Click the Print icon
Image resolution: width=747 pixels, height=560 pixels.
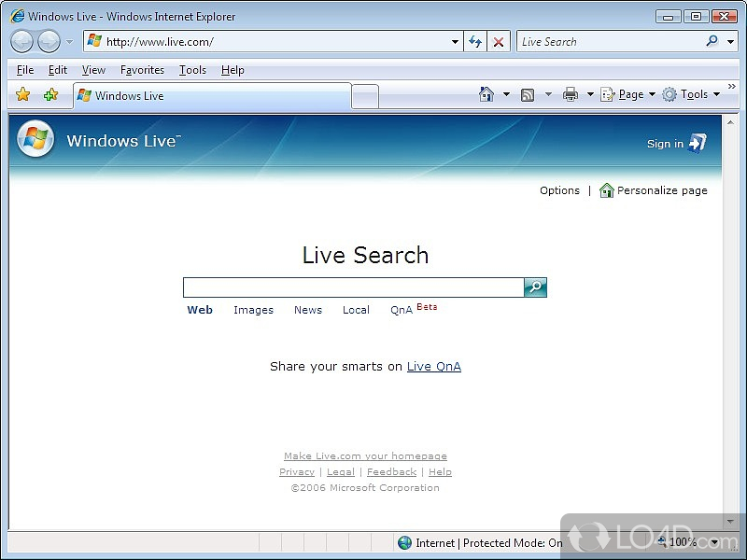tap(571, 94)
